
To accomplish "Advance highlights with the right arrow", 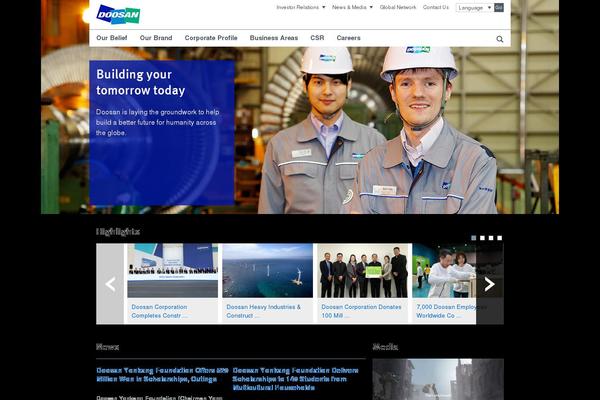I will click(x=489, y=284).
